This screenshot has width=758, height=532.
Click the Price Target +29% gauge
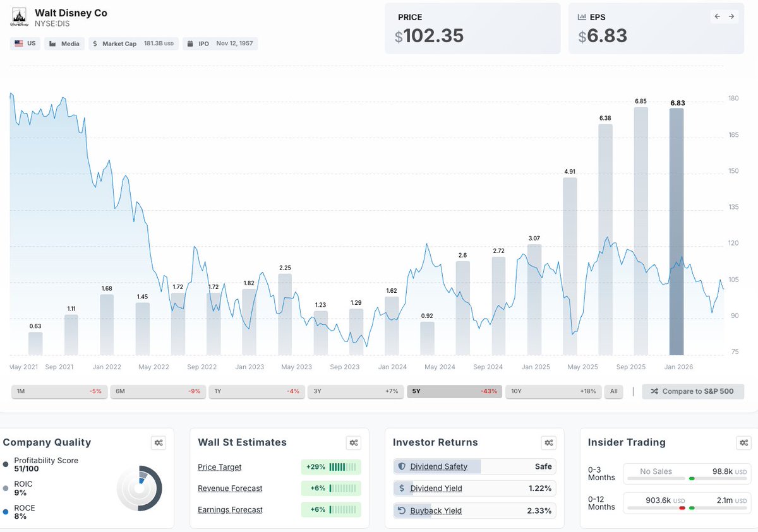click(331, 467)
